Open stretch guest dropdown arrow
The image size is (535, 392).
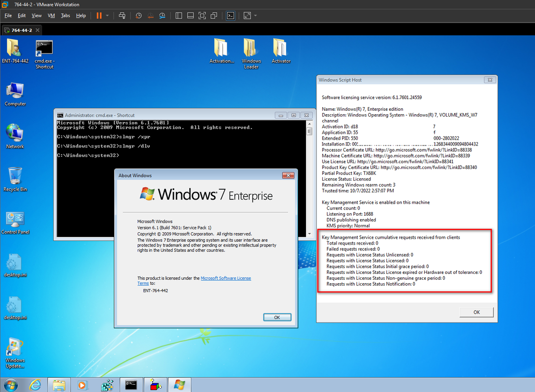pos(255,16)
